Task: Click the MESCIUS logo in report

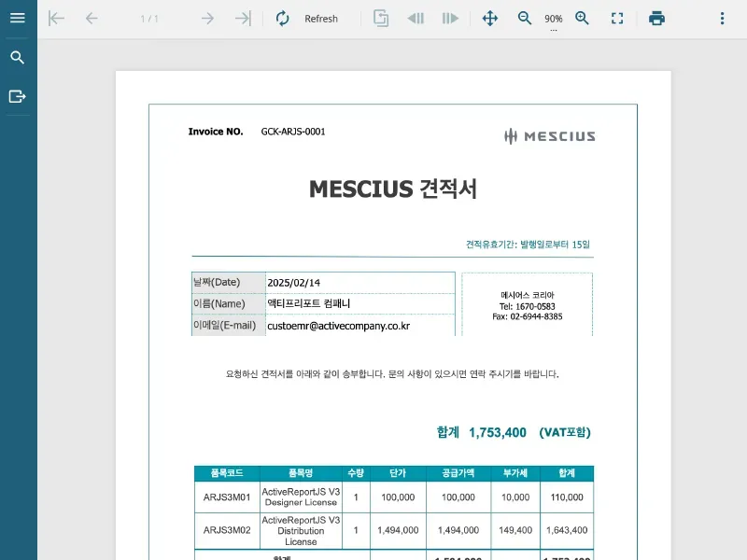Action: point(549,136)
